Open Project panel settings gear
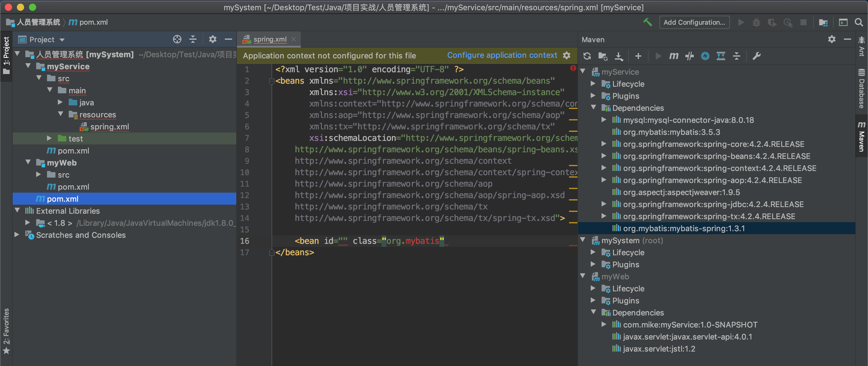This screenshot has width=868, height=366. (x=212, y=39)
